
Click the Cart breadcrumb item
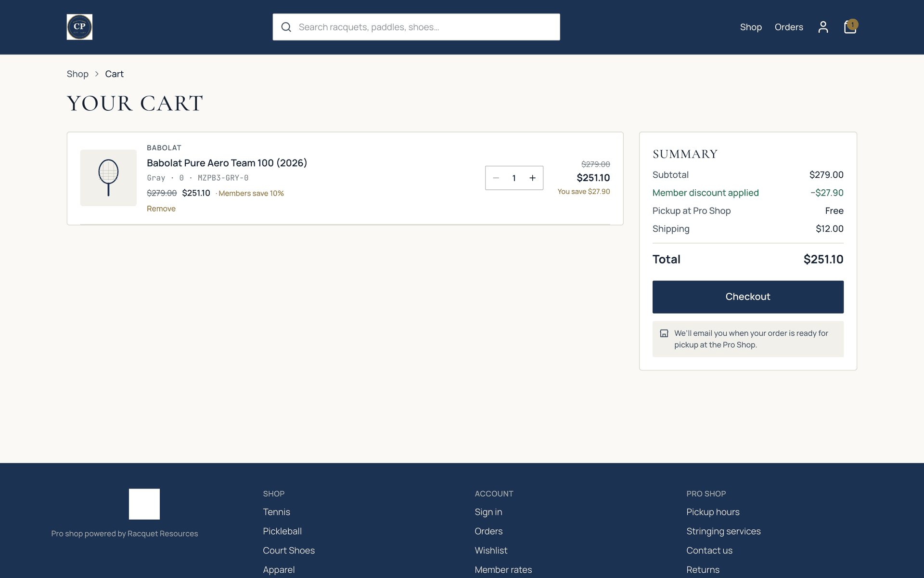114,74
